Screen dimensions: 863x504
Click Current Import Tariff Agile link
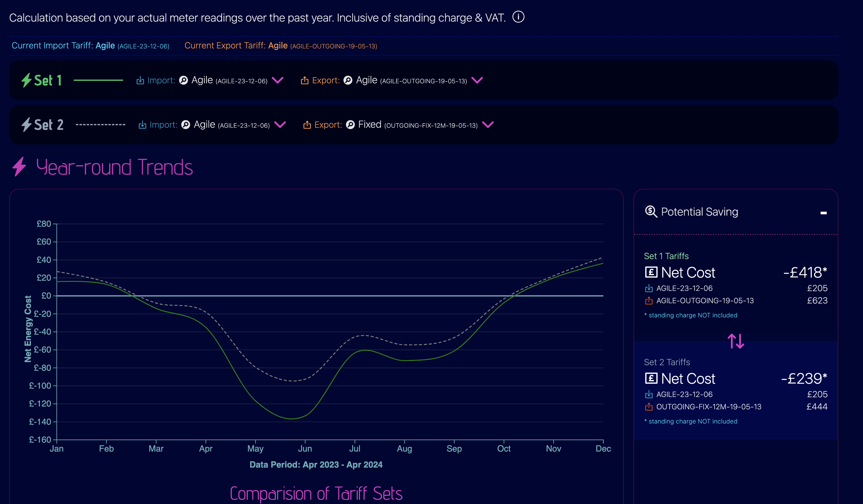click(x=105, y=46)
